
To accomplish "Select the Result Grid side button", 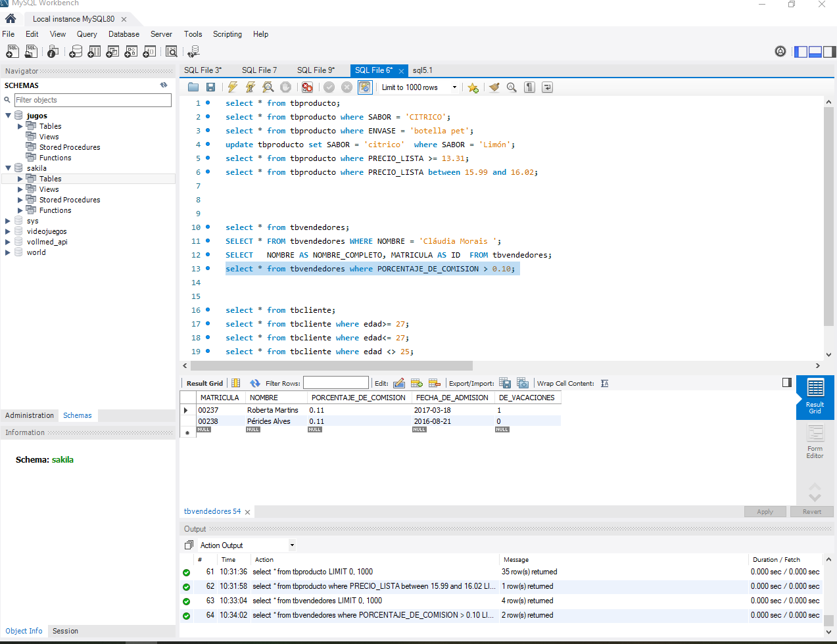I will coord(815,397).
